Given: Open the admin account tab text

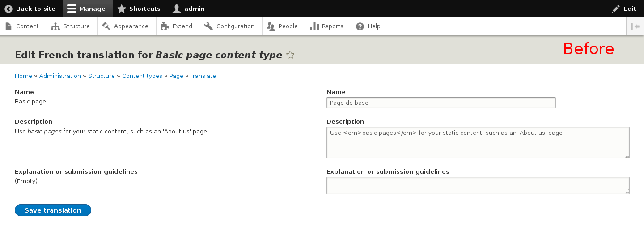Looking at the screenshot, I should click(x=195, y=9).
